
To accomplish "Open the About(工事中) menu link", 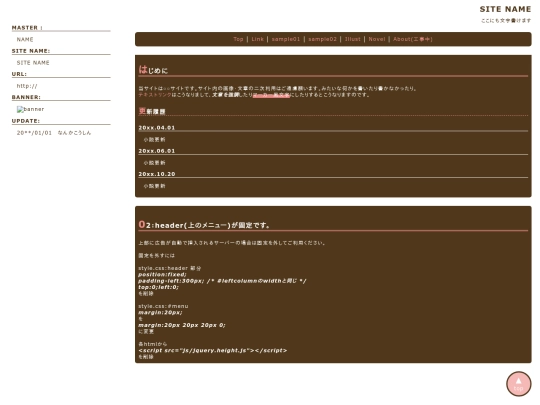I will pyautogui.click(x=413, y=39).
